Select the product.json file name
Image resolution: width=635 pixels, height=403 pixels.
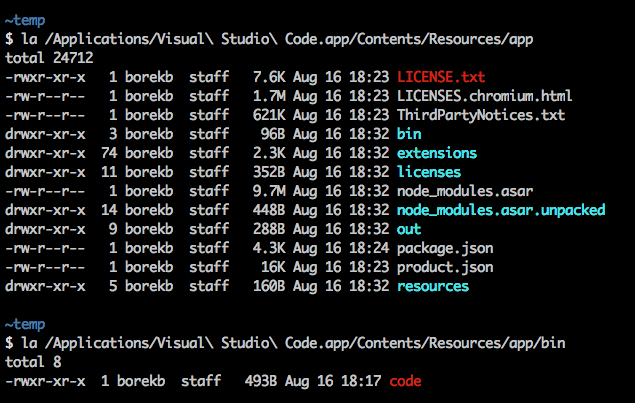tap(445, 267)
